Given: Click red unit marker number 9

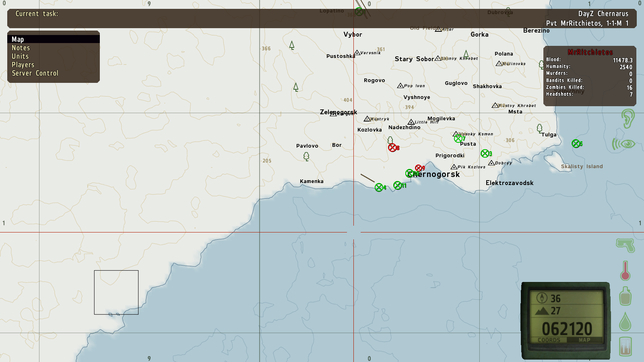Looking at the screenshot, I should [x=419, y=168].
